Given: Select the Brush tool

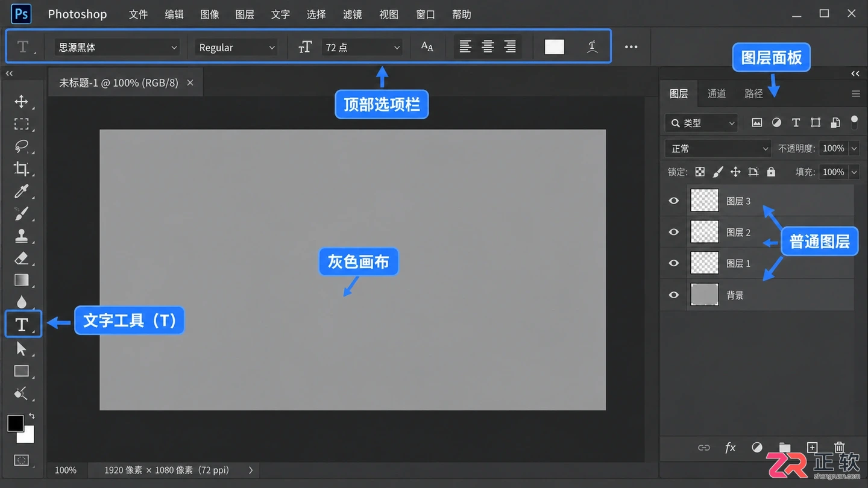Looking at the screenshot, I should (22, 213).
